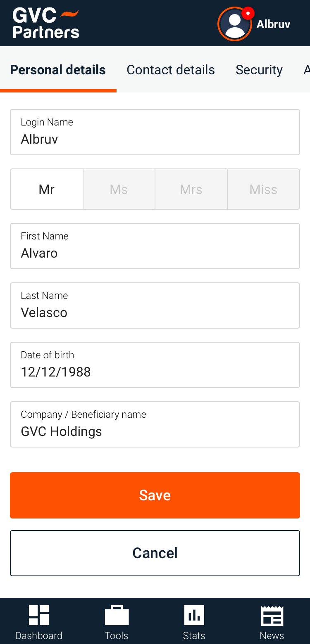Click the Cancel button
This screenshot has height=644, width=310.
pos(155,553)
